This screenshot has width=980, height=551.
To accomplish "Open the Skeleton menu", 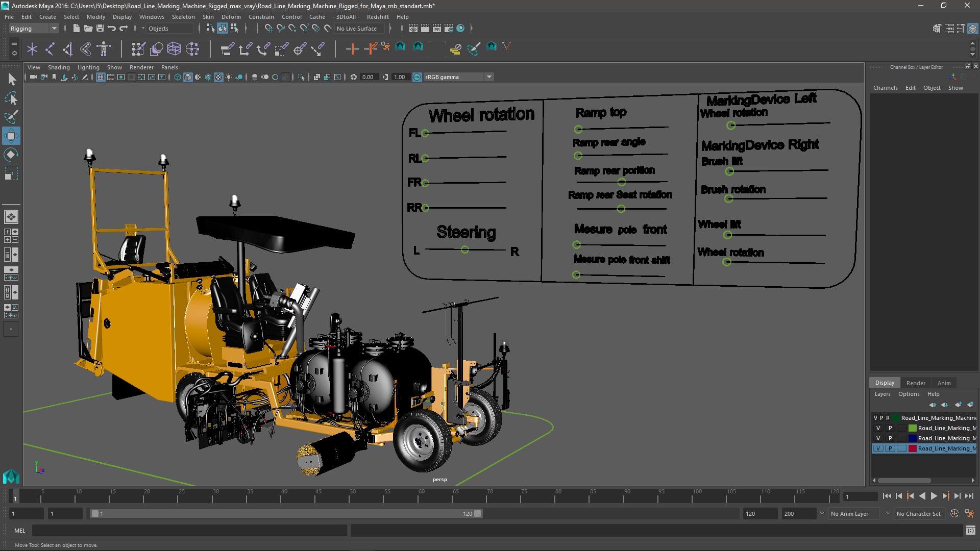I will tap(183, 17).
